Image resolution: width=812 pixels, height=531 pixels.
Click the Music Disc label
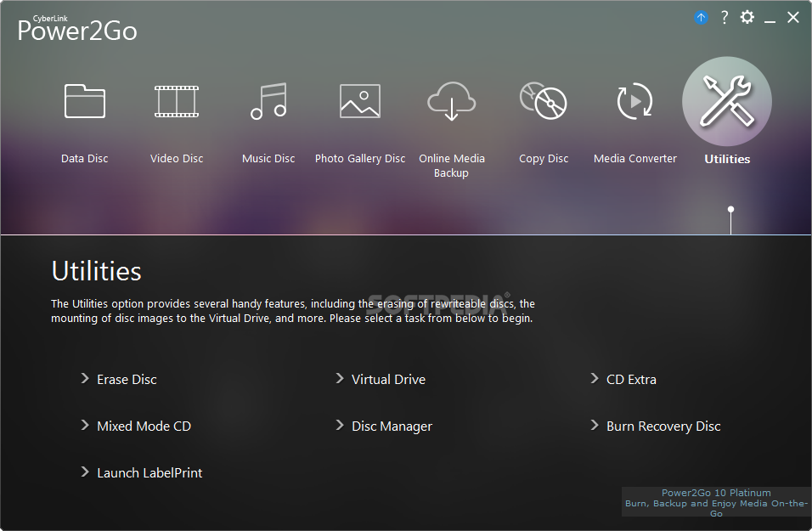[x=268, y=159]
